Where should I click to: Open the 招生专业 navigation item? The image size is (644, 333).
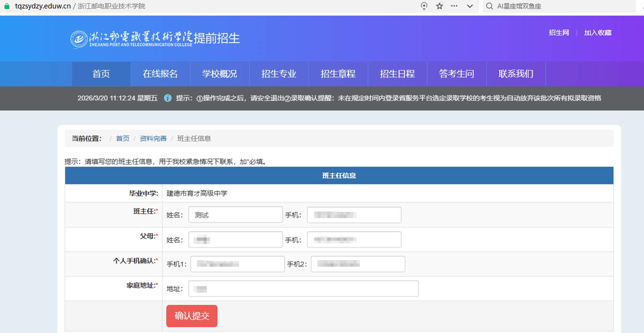click(x=279, y=74)
